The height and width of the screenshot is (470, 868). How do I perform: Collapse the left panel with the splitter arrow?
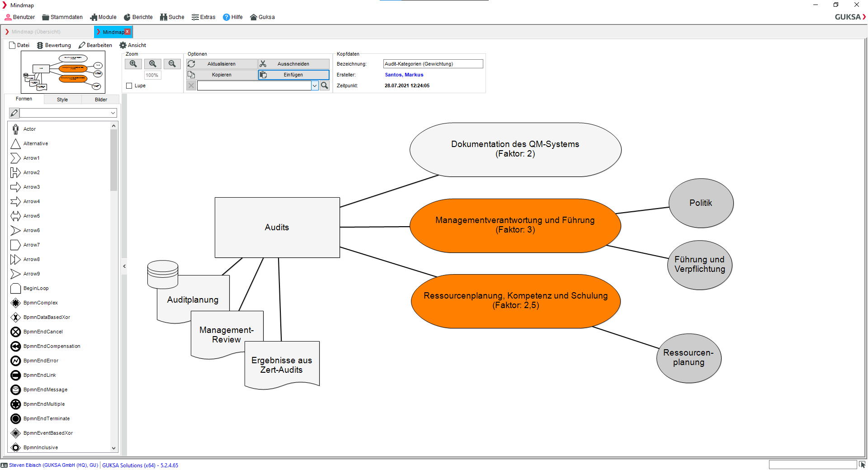[124, 266]
